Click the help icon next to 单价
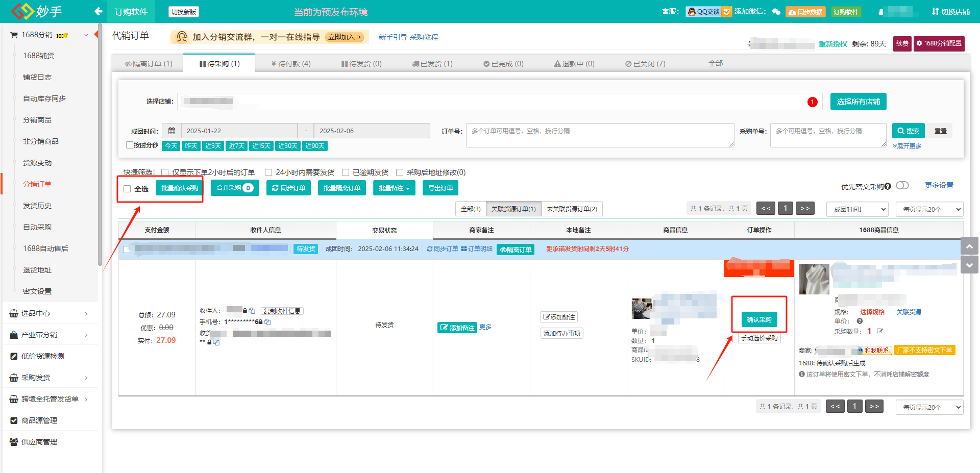 [860, 321]
